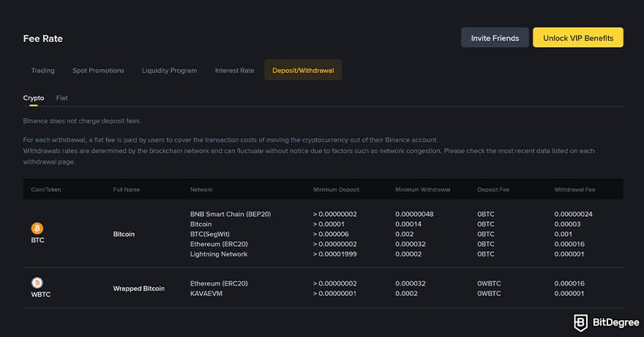Click the Deposit Fee column header

[x=493, y=190]
